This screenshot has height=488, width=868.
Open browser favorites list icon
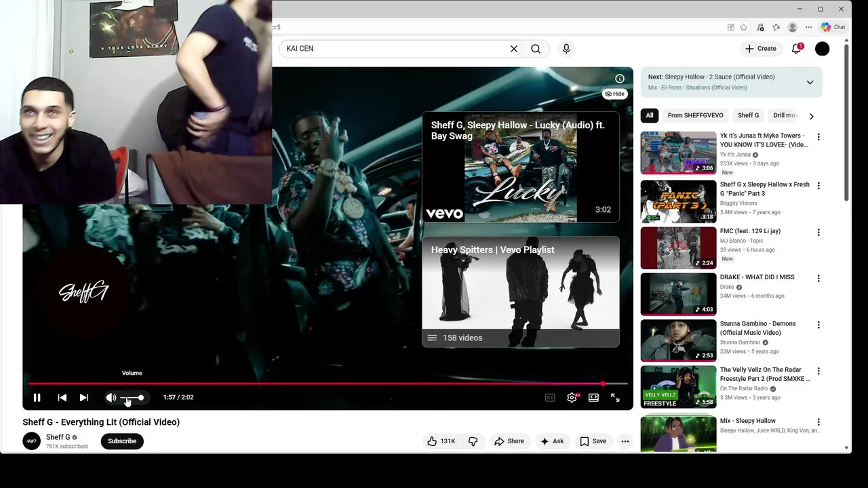776,27
